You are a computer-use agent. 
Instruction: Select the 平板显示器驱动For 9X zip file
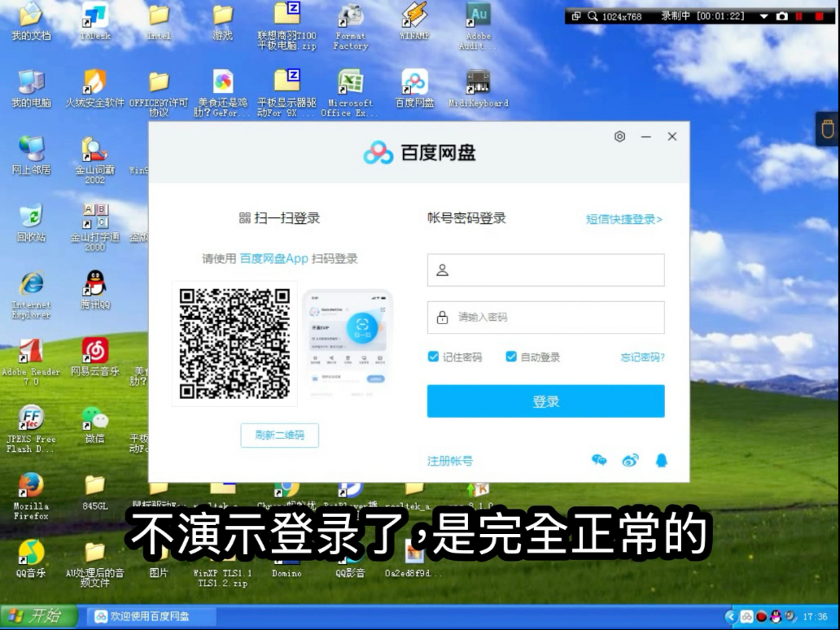[287, 93]
